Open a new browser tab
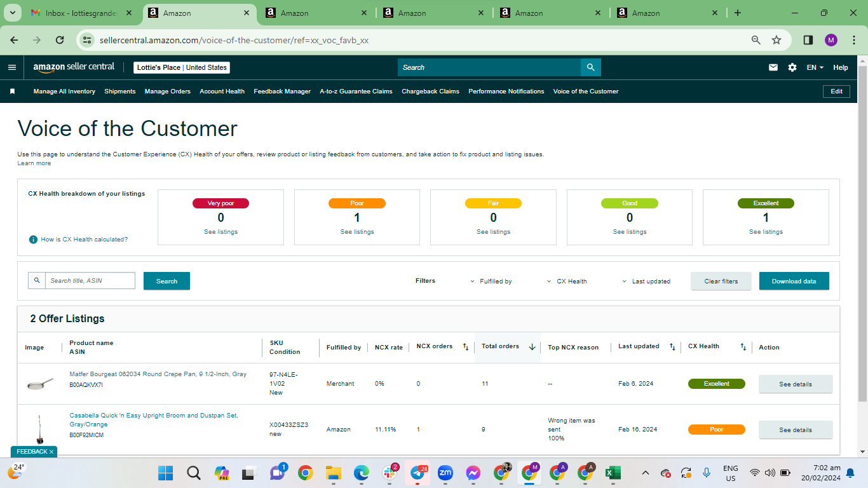The height and width of the screenshot is (488, 868). point(738,13)
